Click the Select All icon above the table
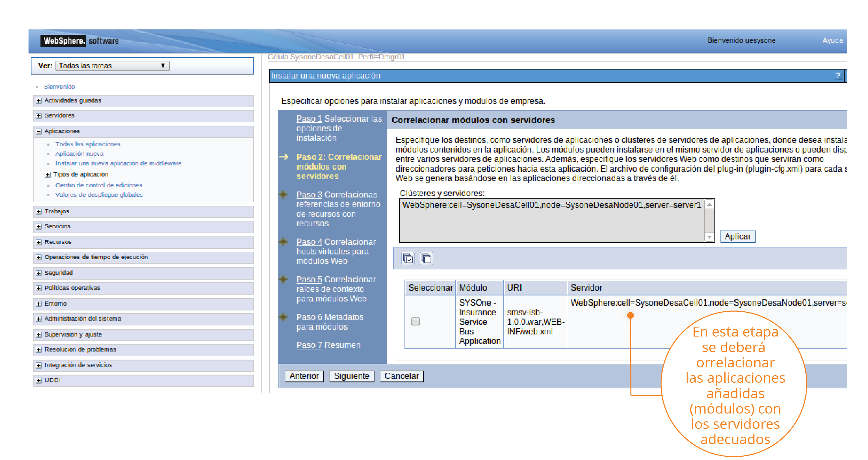The height and width of the screenshot is (460, 868). point(408,258)
